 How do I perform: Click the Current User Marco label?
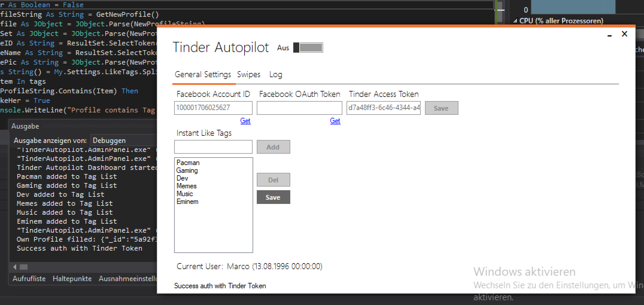pos(249,266)
